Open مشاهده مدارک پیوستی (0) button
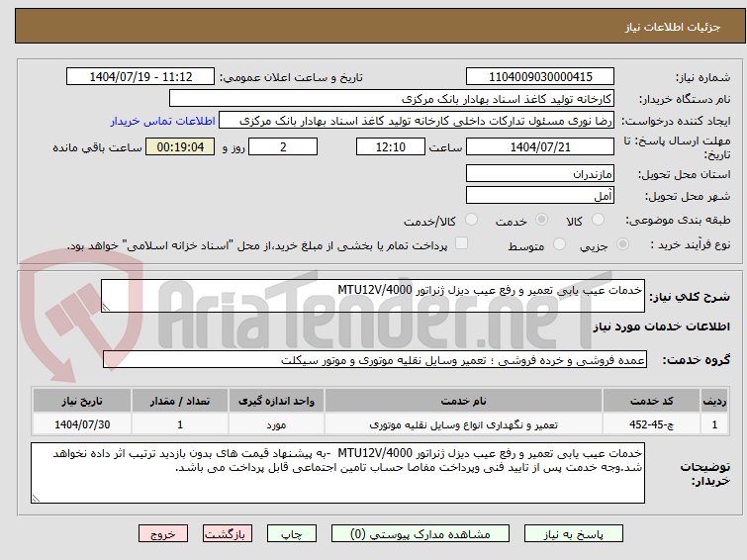 [420, 534]
